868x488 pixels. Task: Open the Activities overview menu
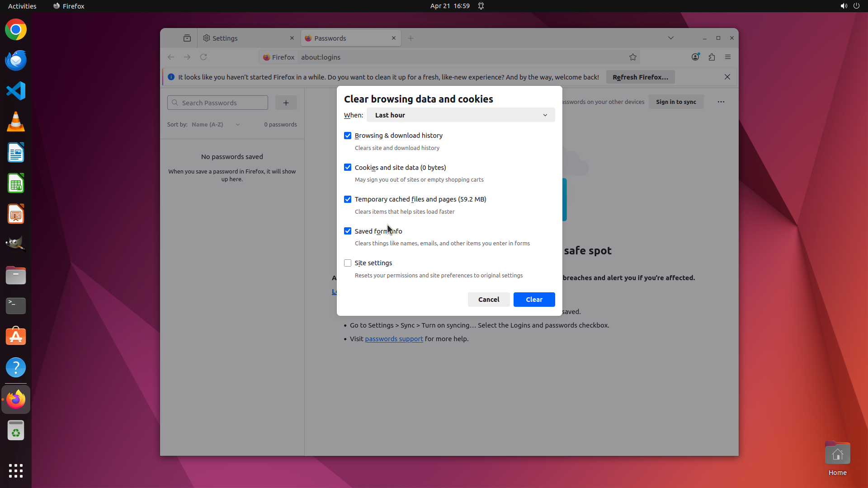pyautogui.click(x=22, y=6)
